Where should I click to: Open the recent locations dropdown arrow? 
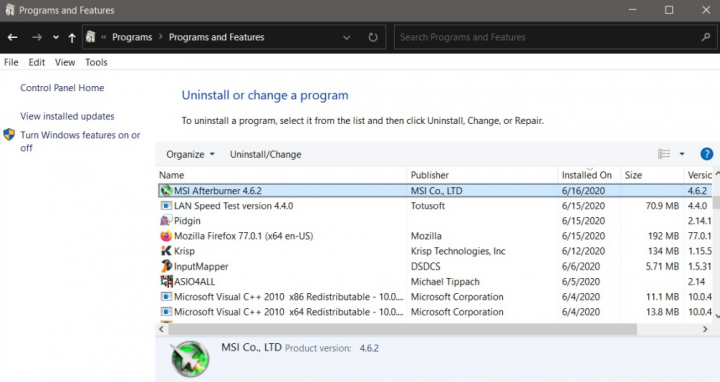(56, 37)
